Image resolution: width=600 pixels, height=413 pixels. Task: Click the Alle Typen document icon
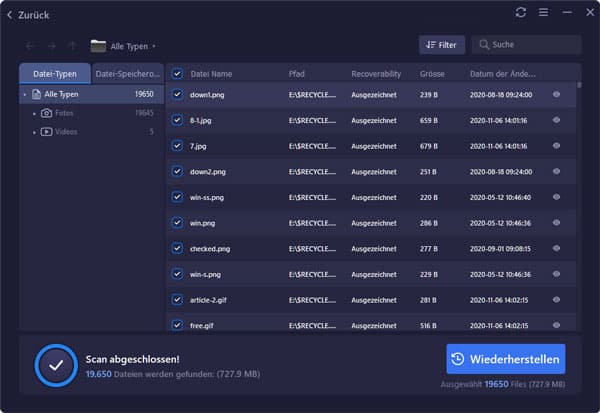tap(36, 94)
